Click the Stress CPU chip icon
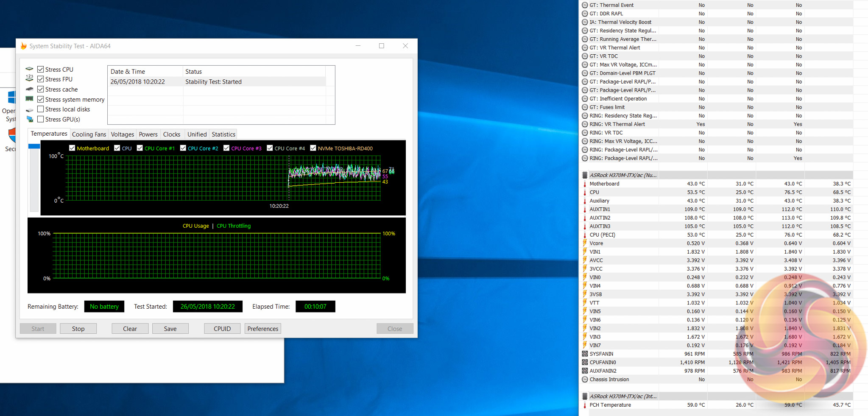868x416 pixels. point(29,69)
